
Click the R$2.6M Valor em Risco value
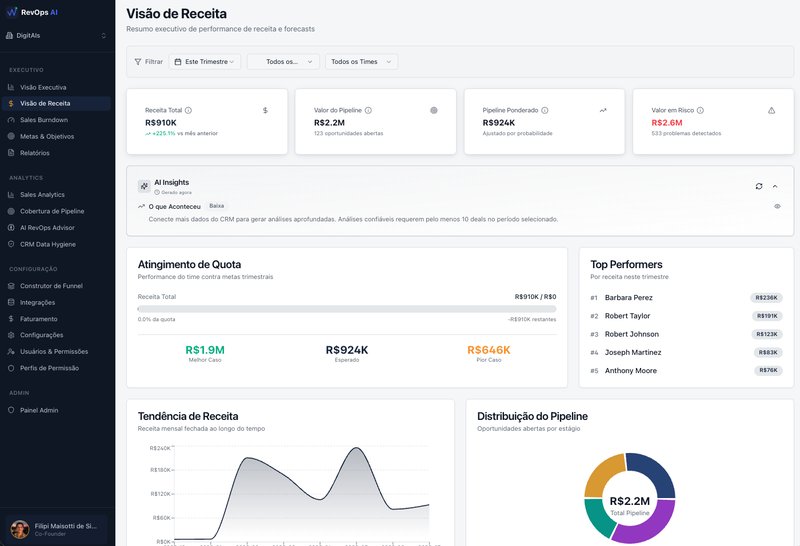pos(667,123)
